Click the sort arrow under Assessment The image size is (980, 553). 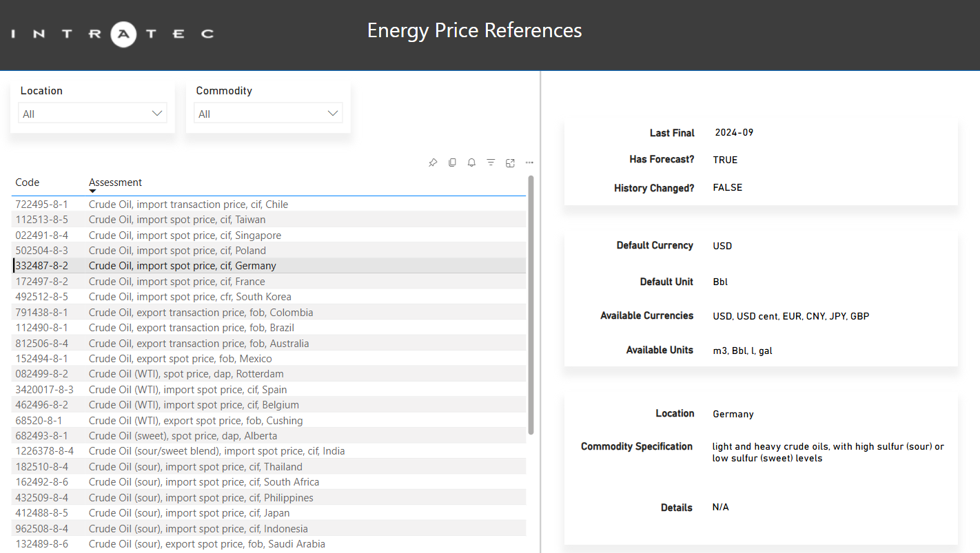coord(92,191)
